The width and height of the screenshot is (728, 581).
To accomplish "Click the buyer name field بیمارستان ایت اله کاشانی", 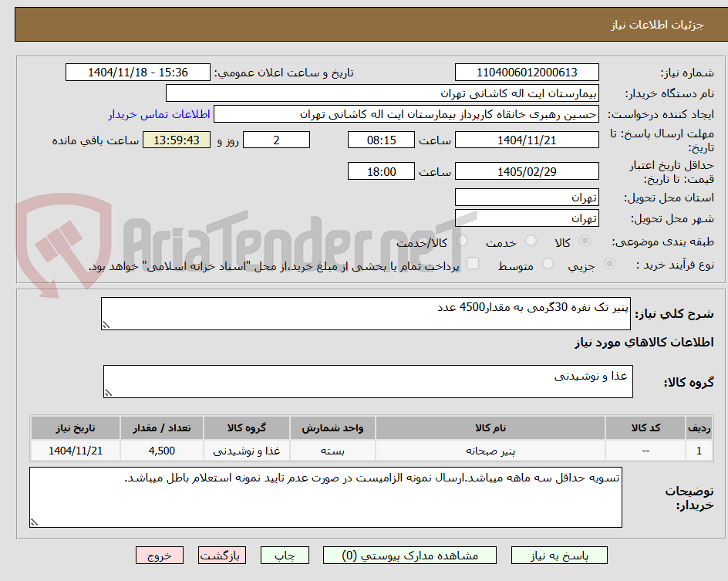I will [x=382, y=93].
